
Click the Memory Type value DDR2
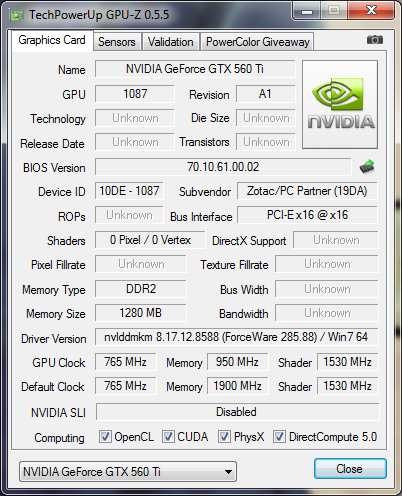(141, 289)
